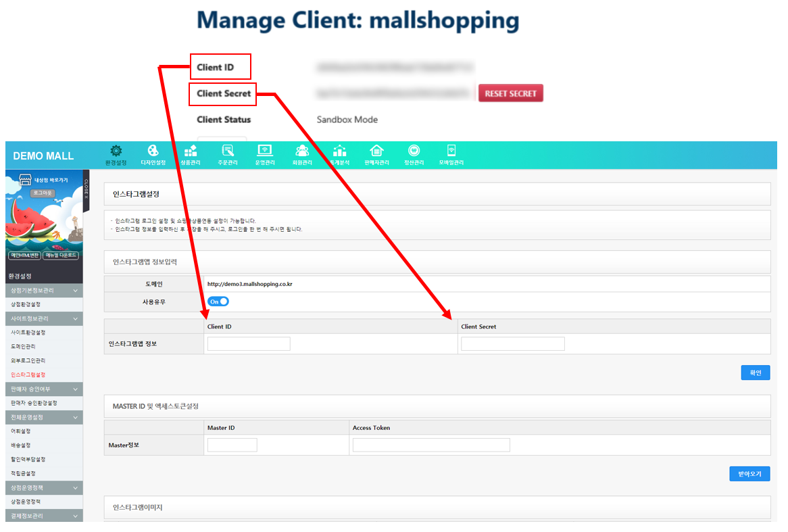Open 판매자 승인환경설정 from the sidebar
The image size is (788, 532).
point(34,404)
